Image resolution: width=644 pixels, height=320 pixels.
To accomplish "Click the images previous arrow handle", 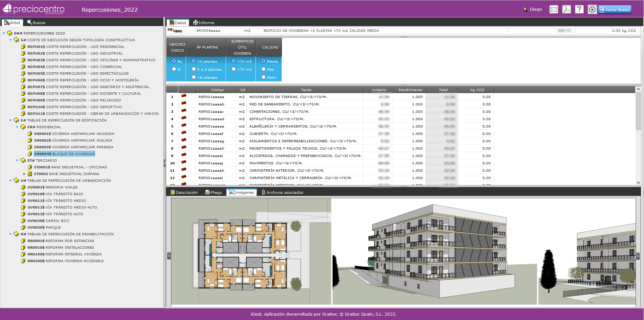I will (169, 256).
